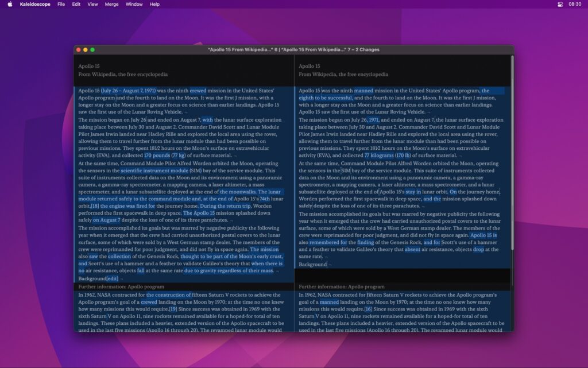Click the right pane's "Apollo 15" heading
The width and height of the screenshot is (588, 368).
click(x=310, y=66)
